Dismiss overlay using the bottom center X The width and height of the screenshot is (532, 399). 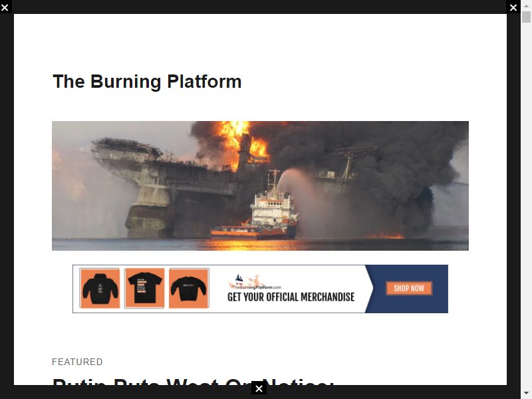259,388
